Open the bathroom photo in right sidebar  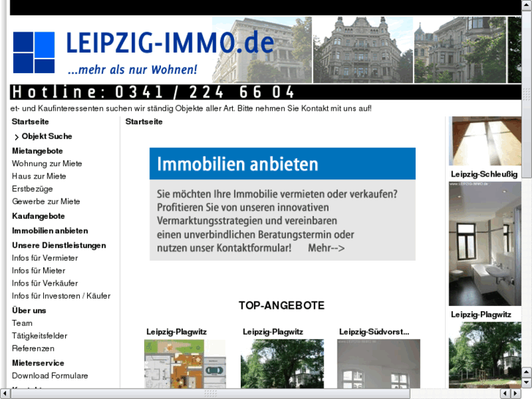pyautogui.click(x=485, y=244)
